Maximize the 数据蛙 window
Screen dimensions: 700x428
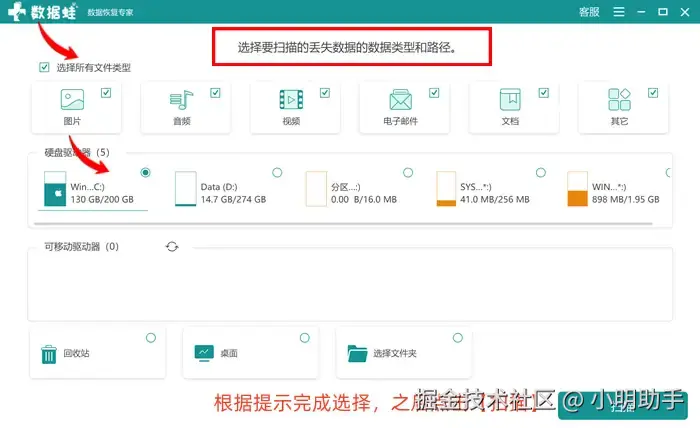[663, 12]
